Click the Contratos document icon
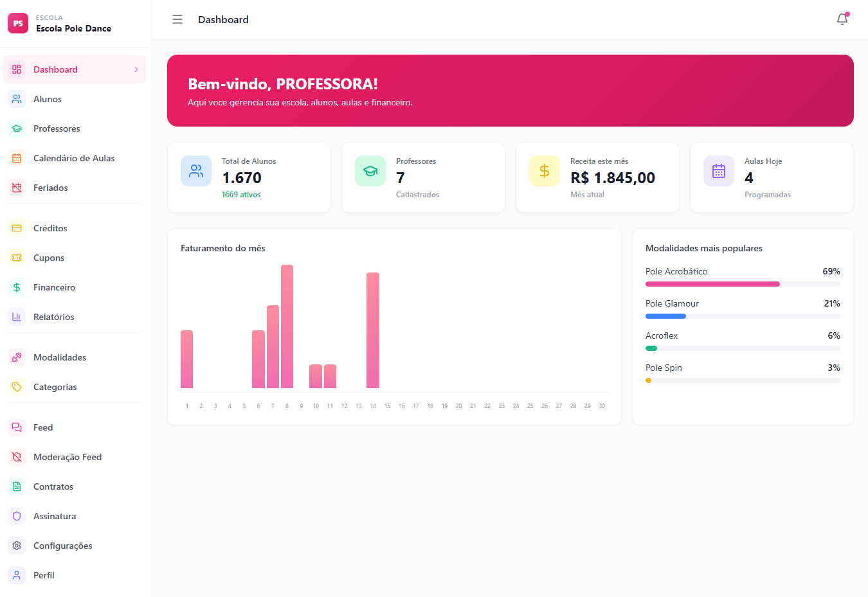The image size is (868, 597). (17, 486)
